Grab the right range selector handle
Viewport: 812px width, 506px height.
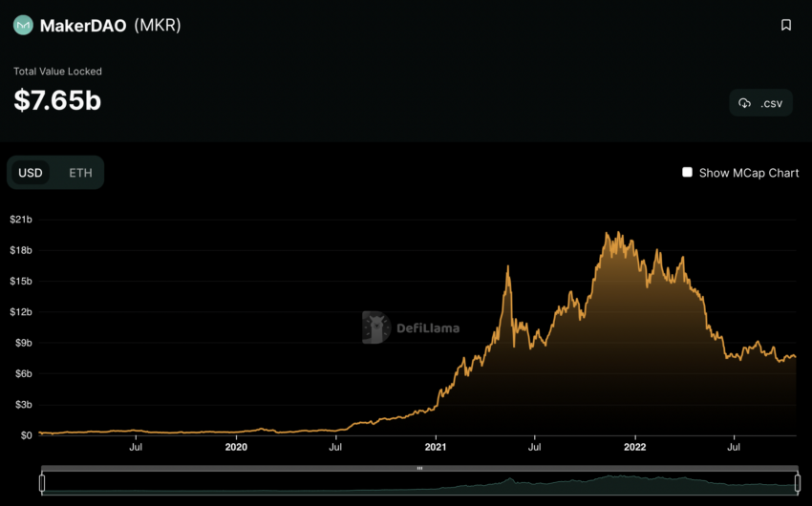(797, 483)
